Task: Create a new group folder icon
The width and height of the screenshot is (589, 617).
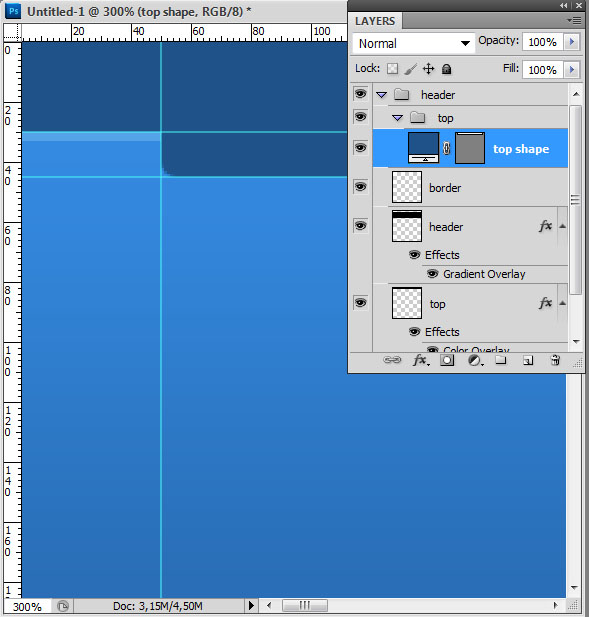Action: 500,360
